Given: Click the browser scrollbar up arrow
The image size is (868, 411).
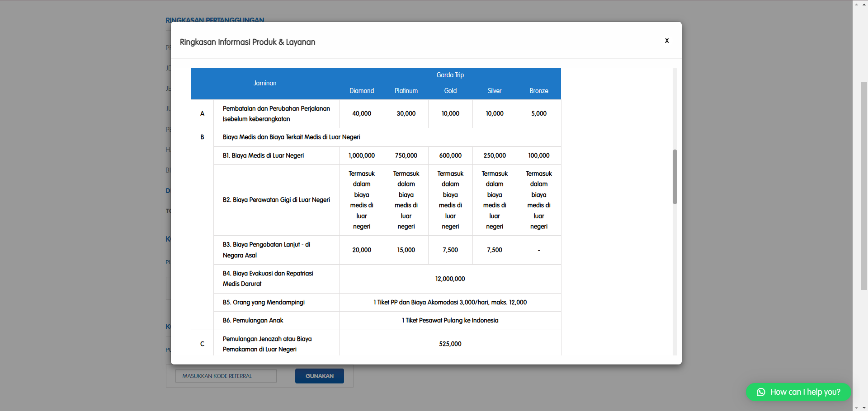Looking at the screenshot, I should 864,4.
